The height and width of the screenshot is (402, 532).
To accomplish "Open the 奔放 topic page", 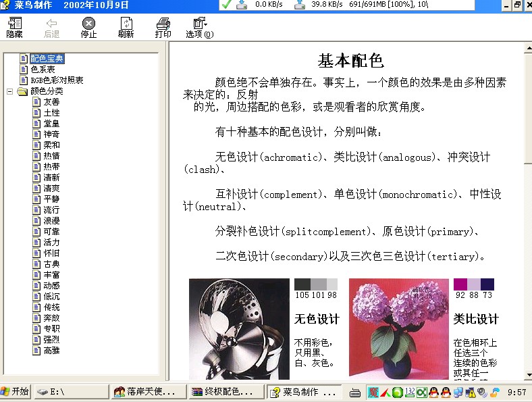I will [51, 318].
